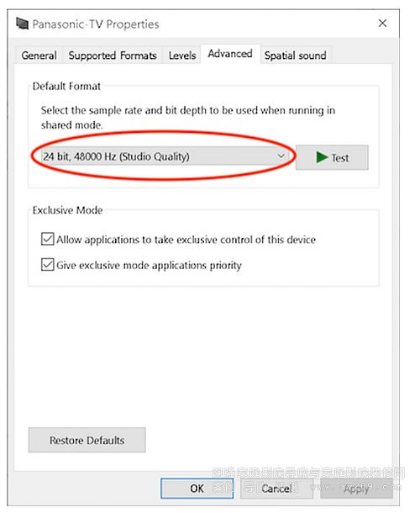Viewport: 420px width, 513px height.
Task: Click the Apply button
Action: point(356,489)
